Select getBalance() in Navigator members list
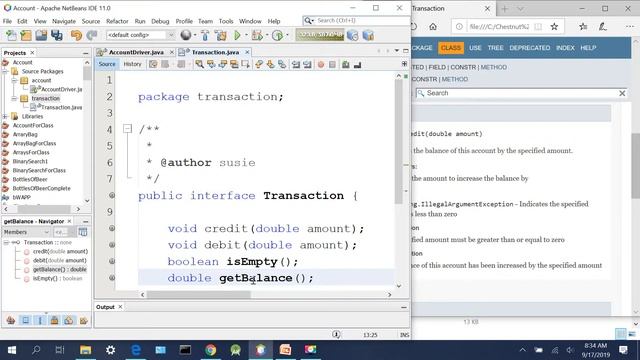 (60, 269)
